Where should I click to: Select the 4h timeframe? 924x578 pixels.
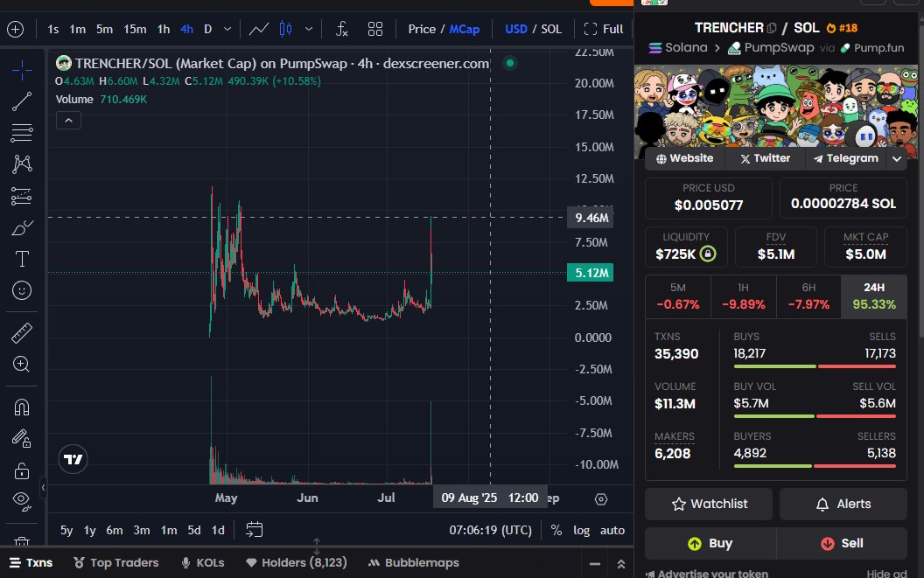point(186,29)
